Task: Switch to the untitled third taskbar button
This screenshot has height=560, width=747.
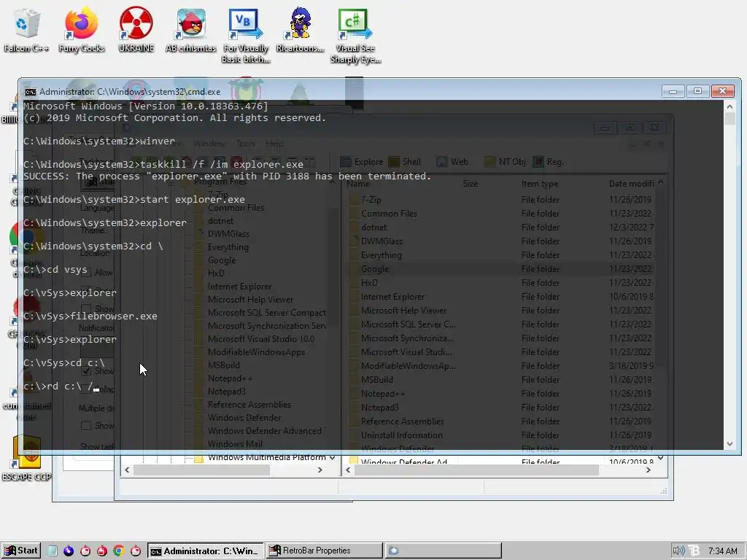Action: [443, 551]
